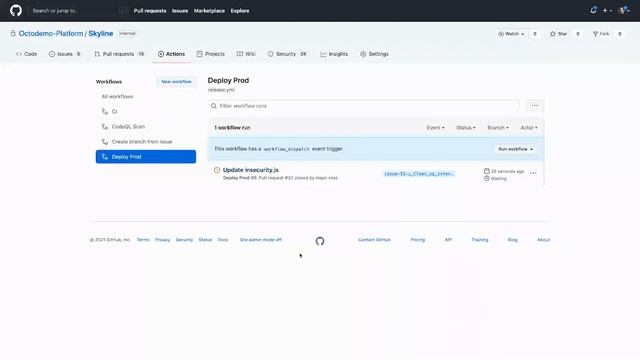Click the New workflow button
640x360 pixels.
176,82
